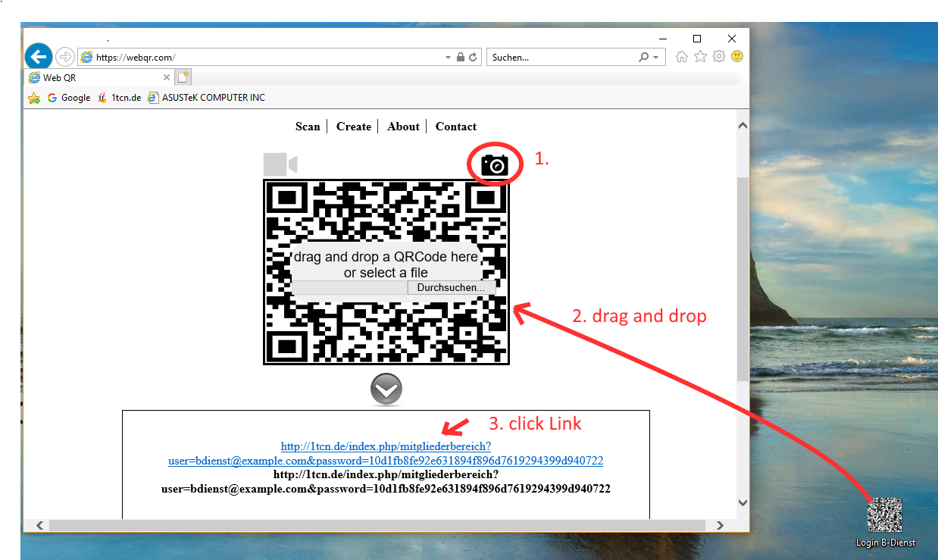The width and height of the screenshot is (938, 560).
Task: Click the smiley feedback icon
Action: pyautogui.click(x=736, y=57)
